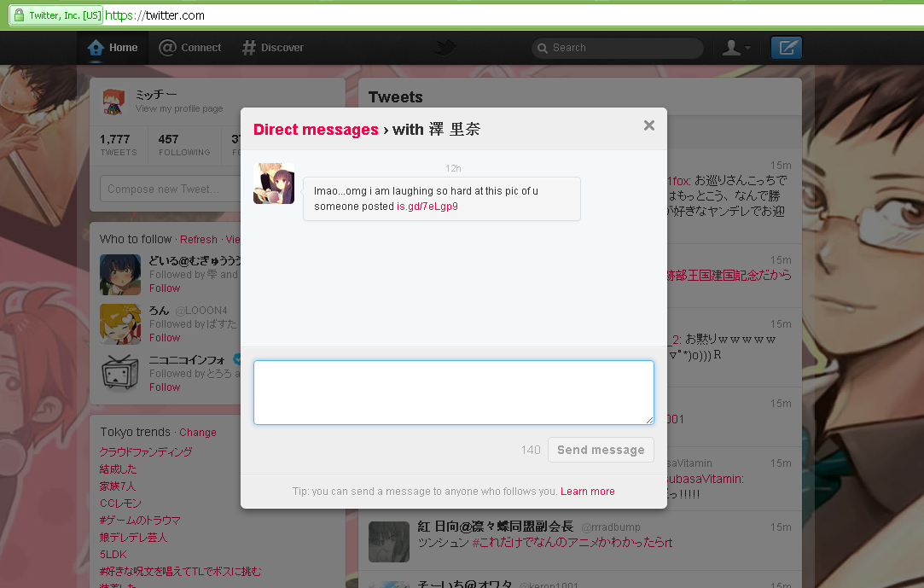
Task: Click ろん suggestion avatar
Action: tap(120, 324)
